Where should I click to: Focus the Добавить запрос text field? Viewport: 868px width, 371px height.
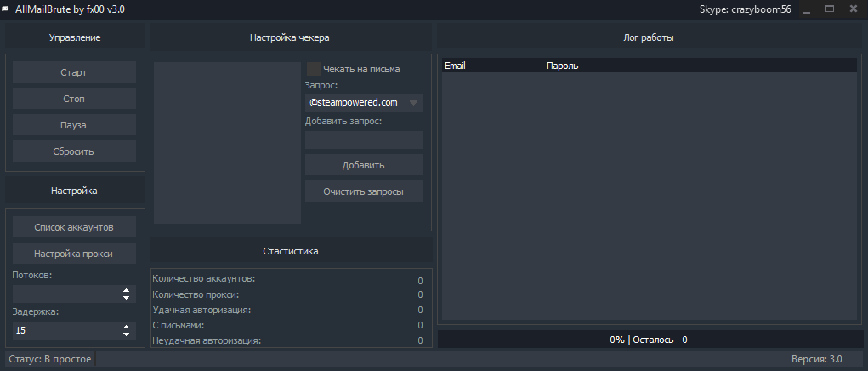pos(363,140)
